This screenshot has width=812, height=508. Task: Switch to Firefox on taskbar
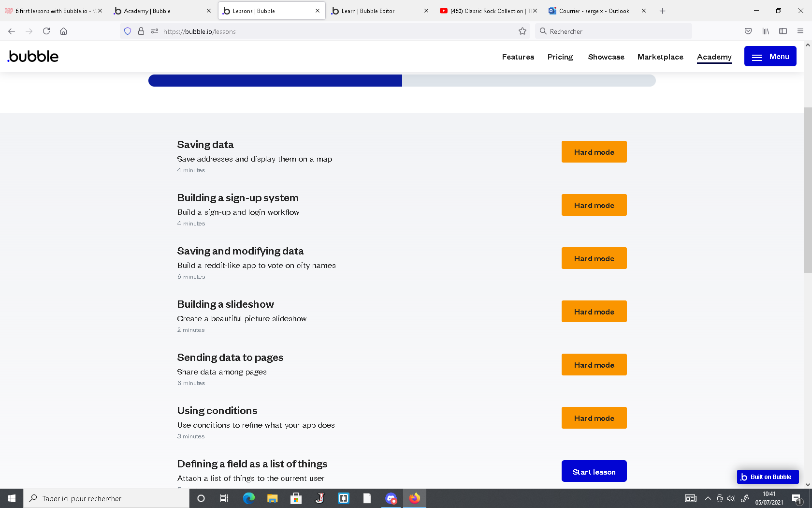pyautogui.click(x=415, y=498)
